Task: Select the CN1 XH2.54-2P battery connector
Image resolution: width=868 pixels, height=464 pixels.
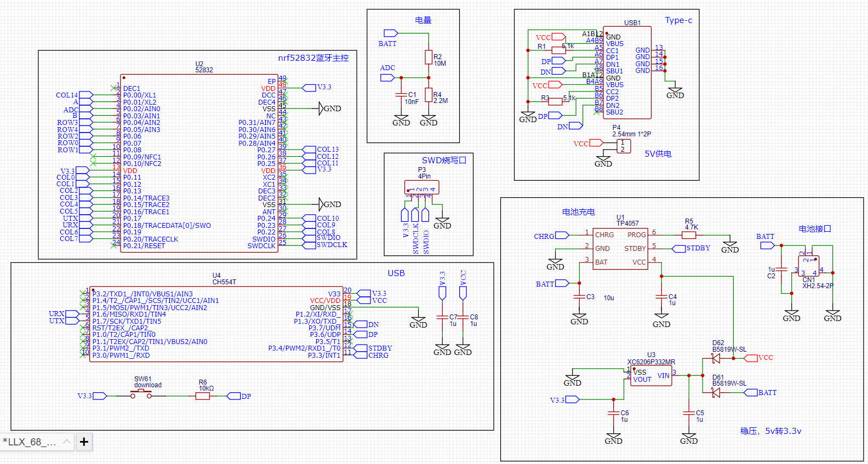Action: (809, 266)
